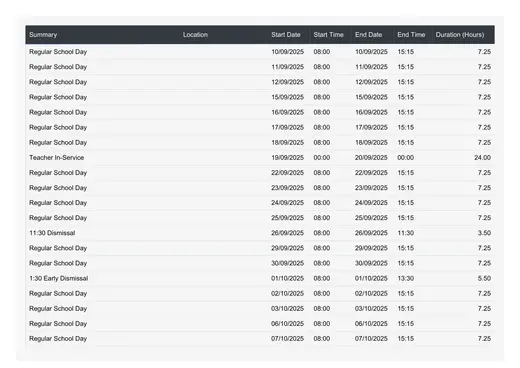This screenshot has width=520, height=368.
Task: Click the end date 25/09/2025 cell
Action: tap(371, 218)
